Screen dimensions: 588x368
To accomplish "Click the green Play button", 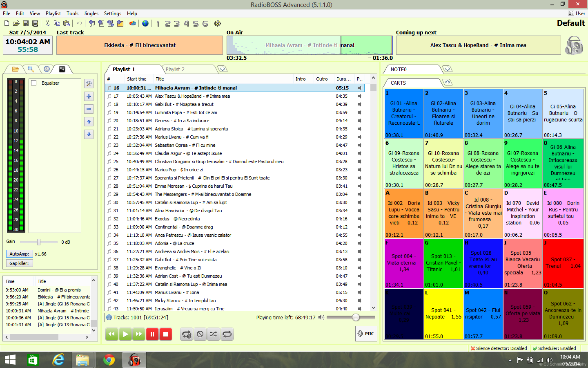I will click(125, 334).
